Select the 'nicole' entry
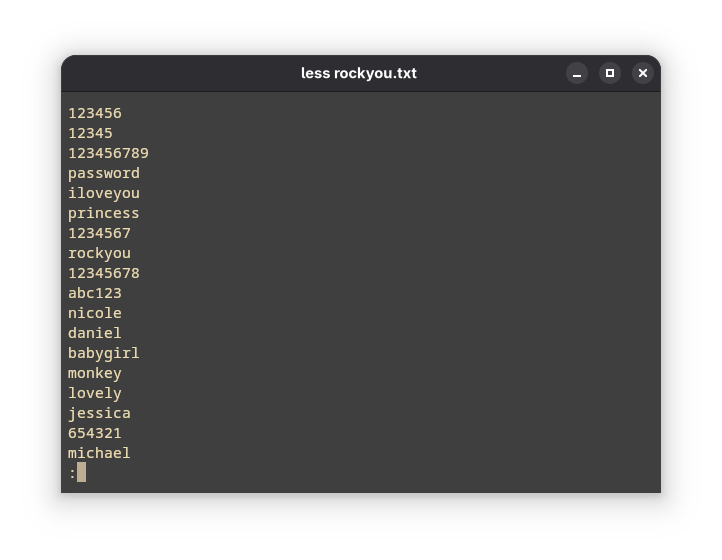 click(95, 313)
